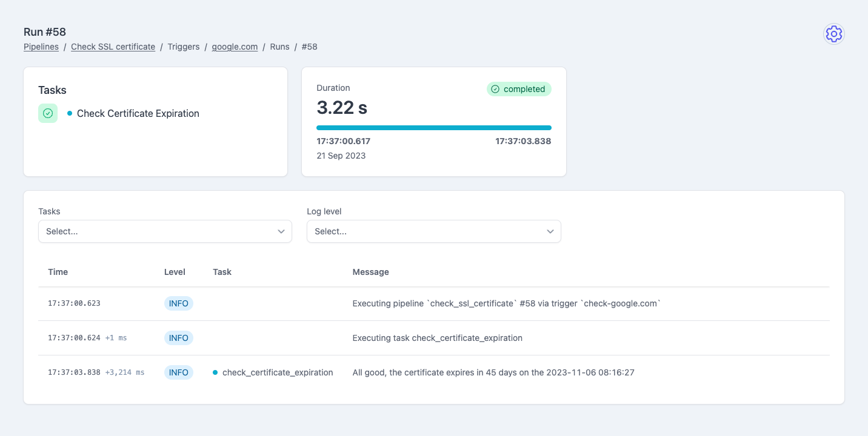Go to Check SSL certificate breadcrumb
868x436 pixels.
click(x=113, y=47)
